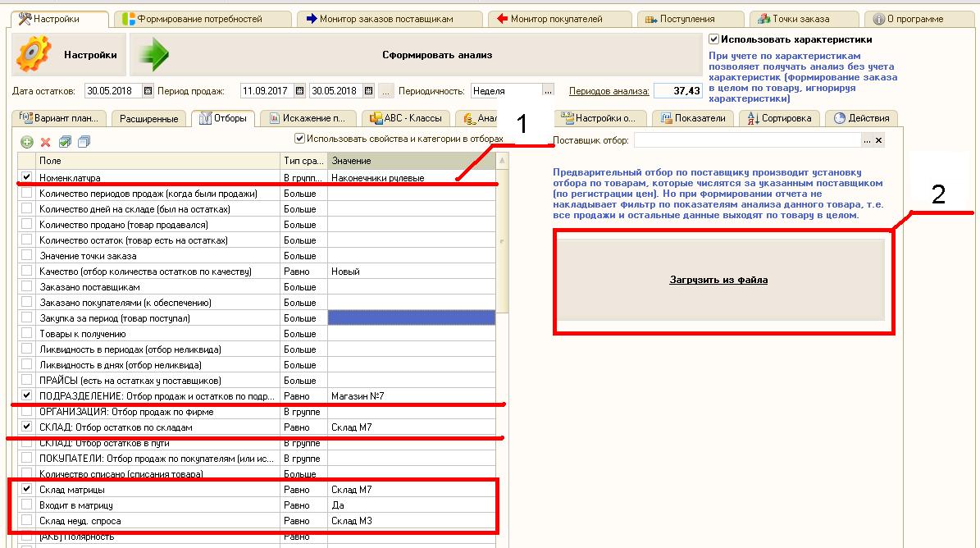Screen dimensions: 980x548
Task: Open Периодичность selection ellipsis button
Action: click(x=549, y=91)
